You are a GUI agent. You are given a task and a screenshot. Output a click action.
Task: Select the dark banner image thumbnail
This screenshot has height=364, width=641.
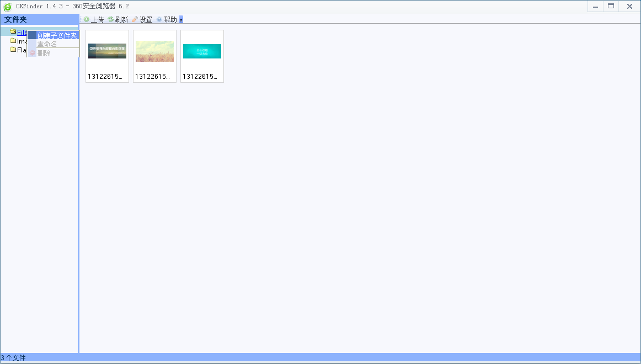(x=107, y=51)
